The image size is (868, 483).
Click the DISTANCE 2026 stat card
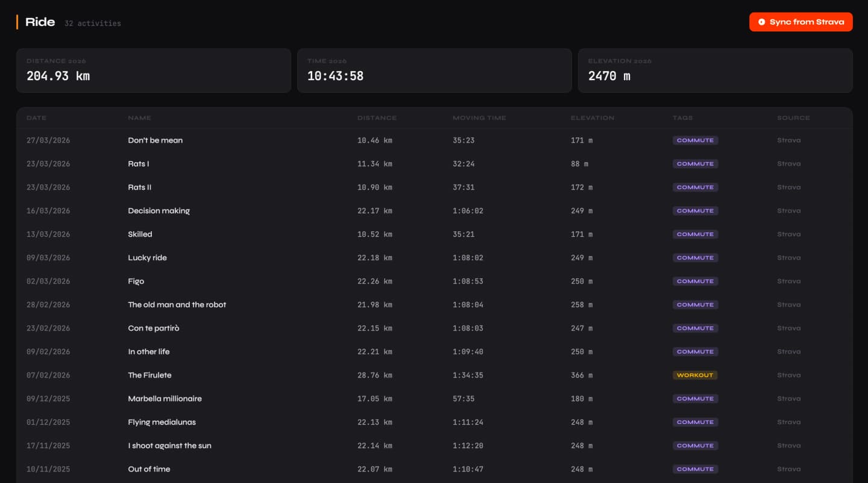[x=153, y=70]
